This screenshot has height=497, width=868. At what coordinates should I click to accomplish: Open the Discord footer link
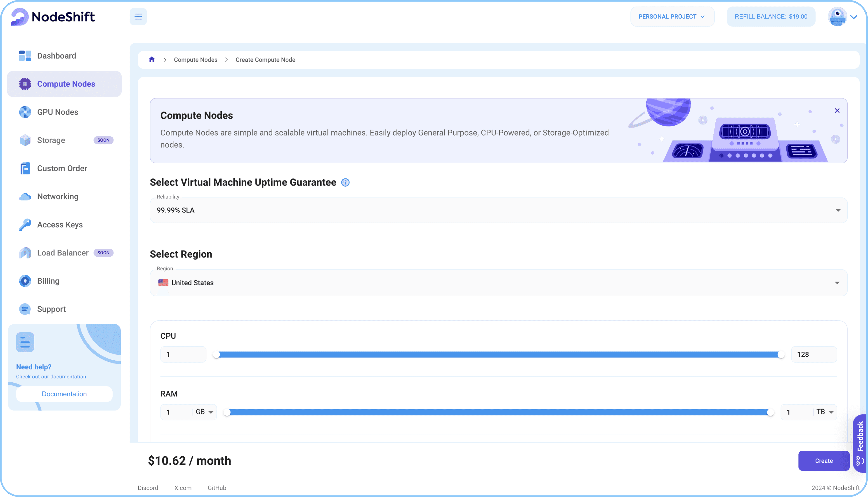148,488
